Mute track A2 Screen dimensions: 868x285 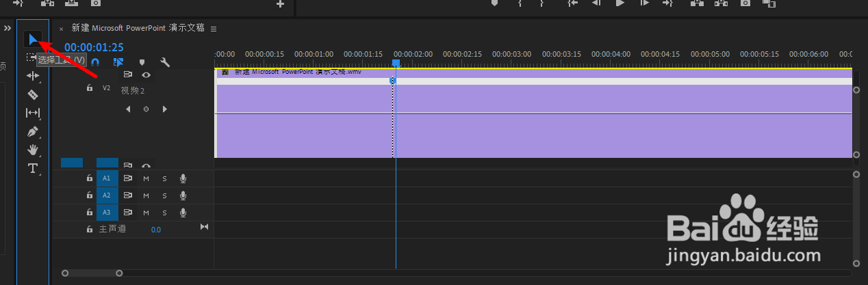pyautogui.click(x=146, y=195)
